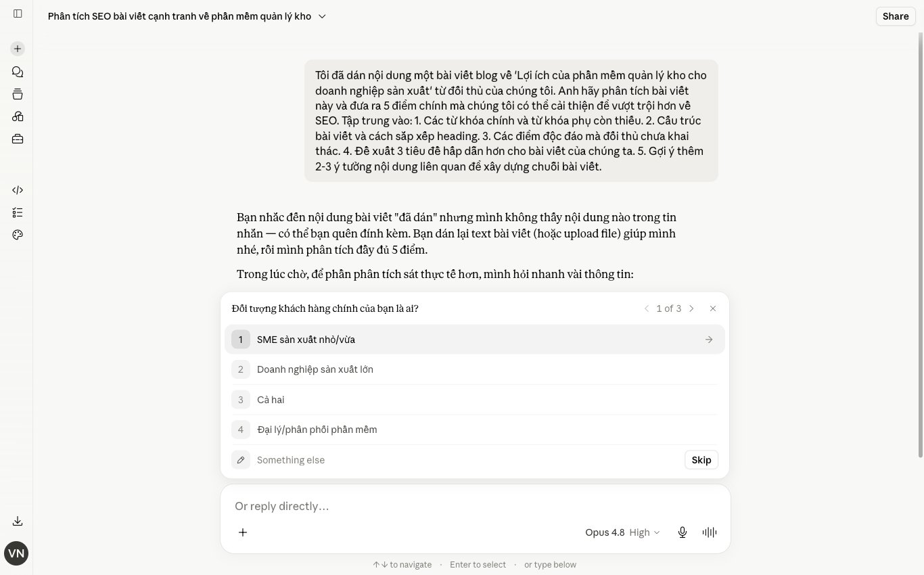Screen dimensions: 924x575
Task: Open the chats list icon
Action: tap(18, 72)
